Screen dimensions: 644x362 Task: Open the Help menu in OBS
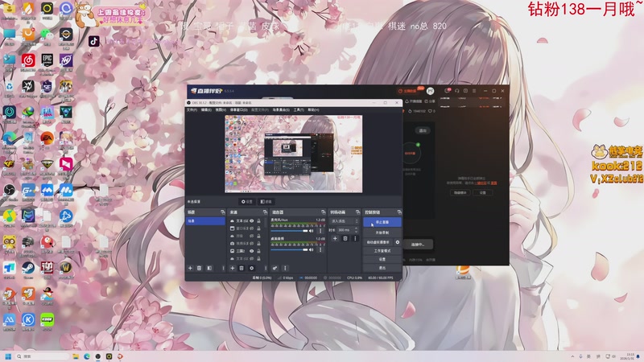click(x=313, y=110)
